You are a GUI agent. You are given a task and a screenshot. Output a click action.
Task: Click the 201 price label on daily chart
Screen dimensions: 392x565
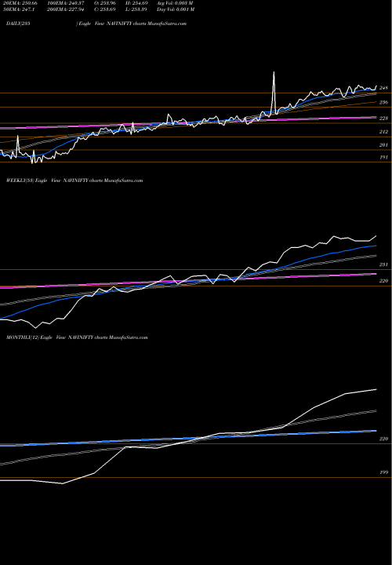point(383,145)
